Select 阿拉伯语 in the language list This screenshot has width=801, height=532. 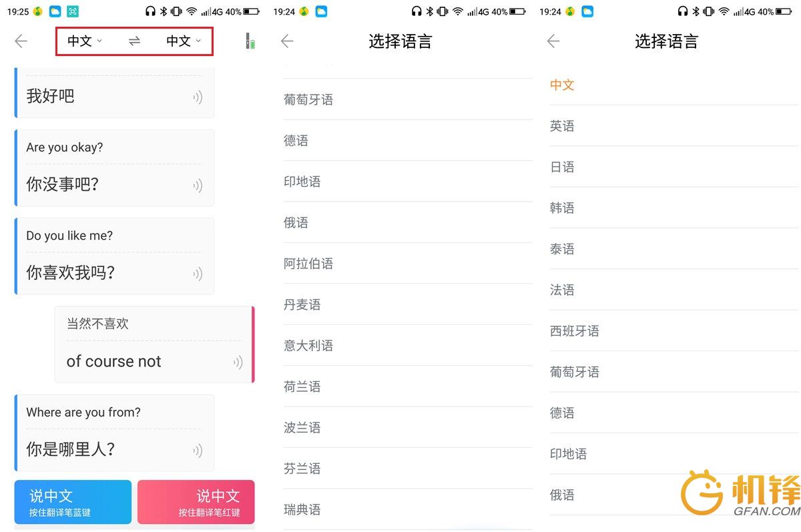[308, 264]
